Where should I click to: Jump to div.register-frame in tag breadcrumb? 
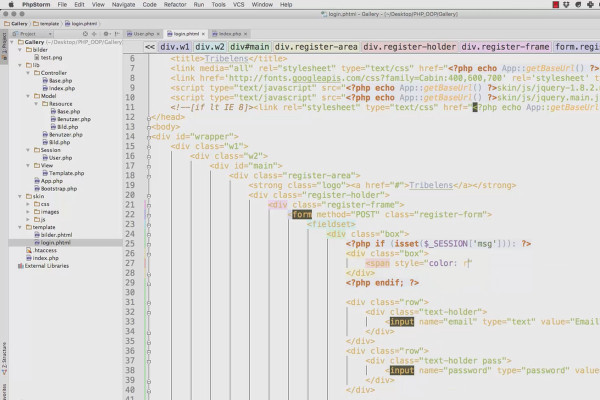click(x=505, y=47)
